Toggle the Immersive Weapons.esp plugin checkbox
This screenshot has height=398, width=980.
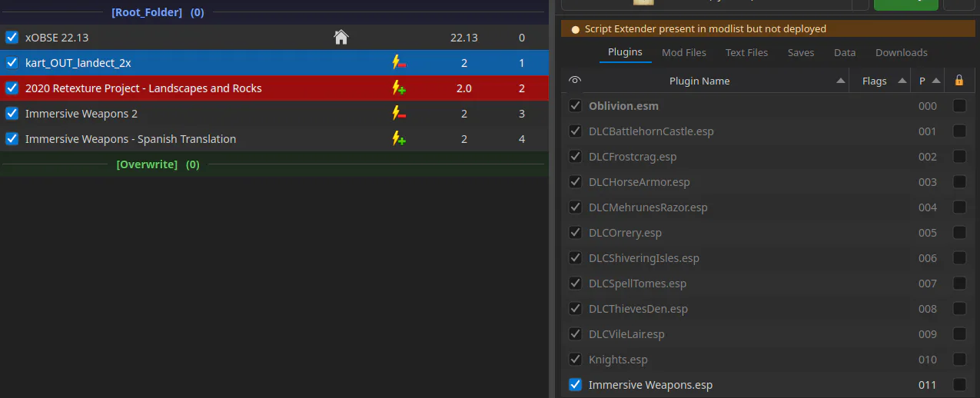[x=575, y=384]
